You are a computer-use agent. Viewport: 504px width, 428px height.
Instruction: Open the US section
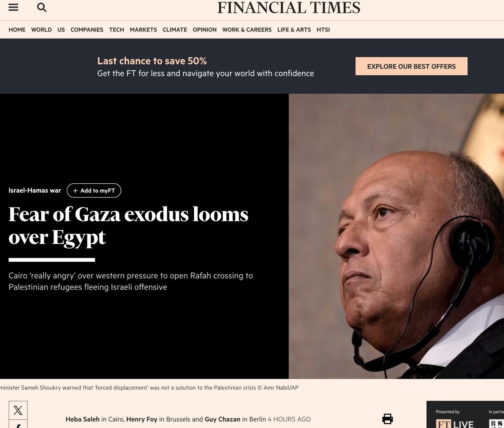click(x=61, y=30)
